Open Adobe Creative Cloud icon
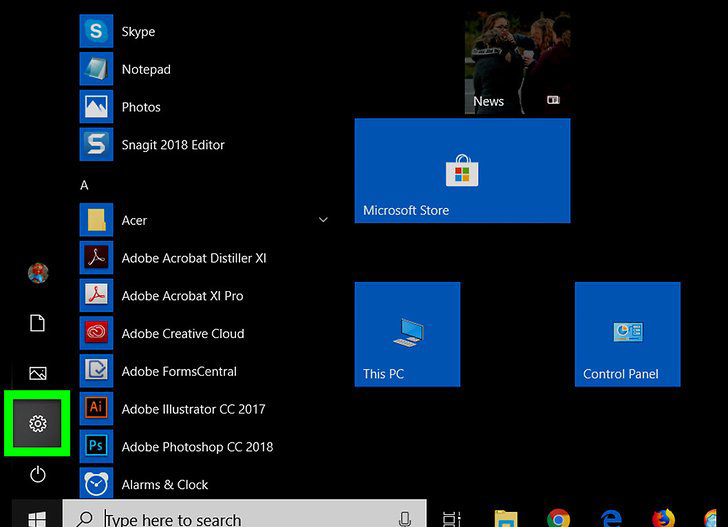This screenshot has height=527, width=728. coord(96,333)
